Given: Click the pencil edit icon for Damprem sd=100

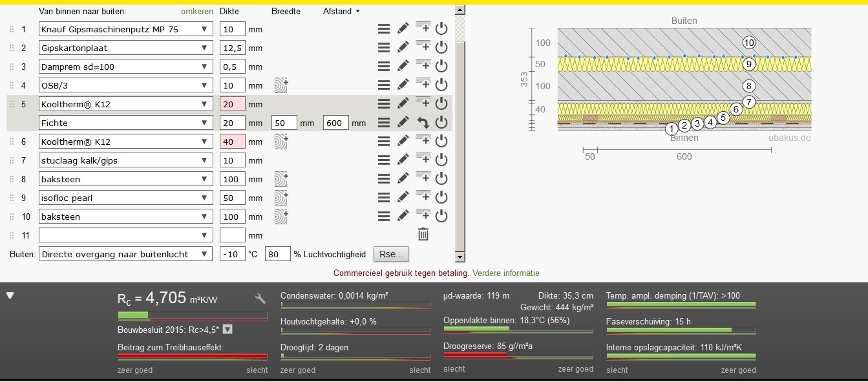Looking at the screenshot, I should click(403, 67).
